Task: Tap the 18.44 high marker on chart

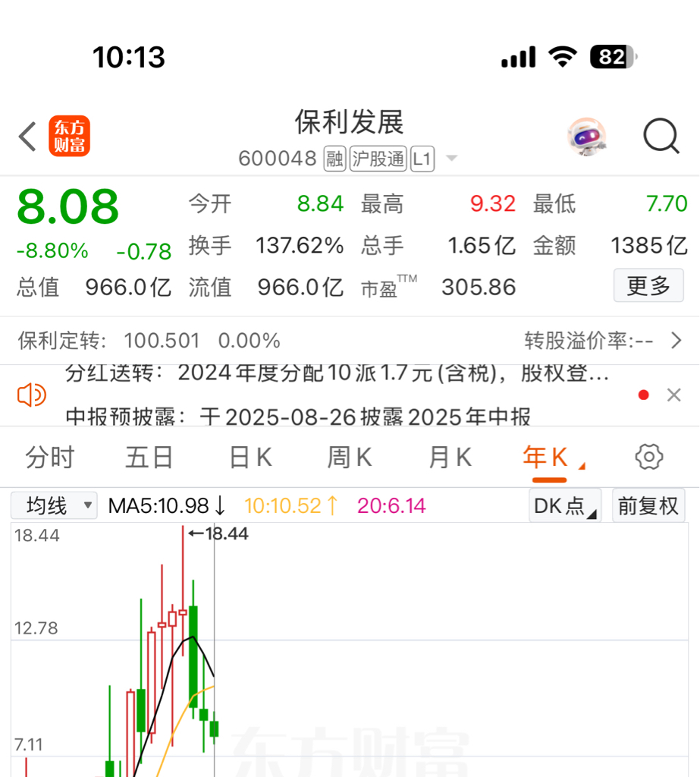Action: pos(218,533)
